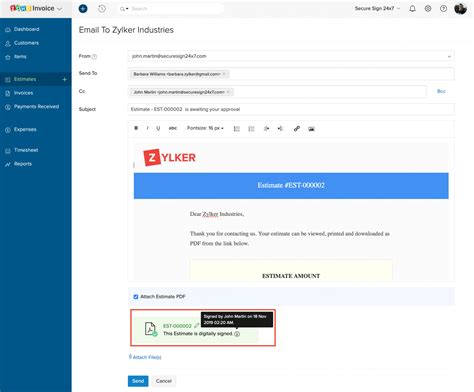
Task: Click the top Search box
Action: (170, 9)
